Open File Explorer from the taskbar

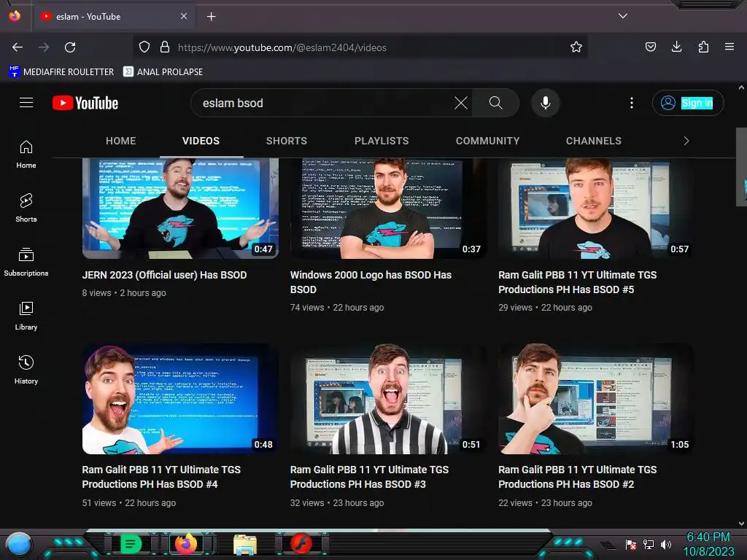(245, 545)
